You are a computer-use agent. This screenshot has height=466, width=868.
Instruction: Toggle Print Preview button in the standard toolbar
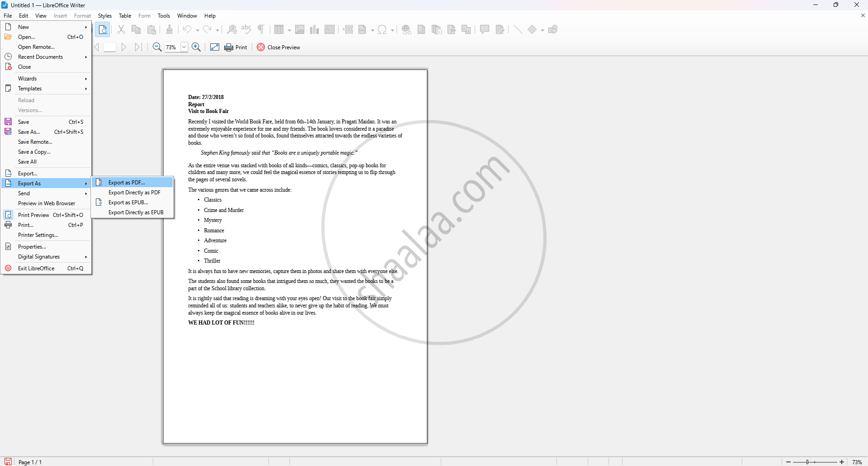click(103, 30)
